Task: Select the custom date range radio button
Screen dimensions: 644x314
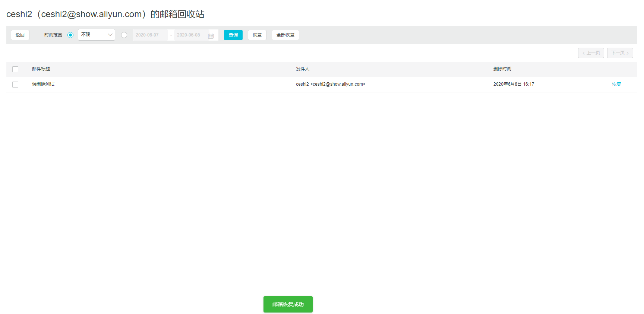Action: coord(124,35)
